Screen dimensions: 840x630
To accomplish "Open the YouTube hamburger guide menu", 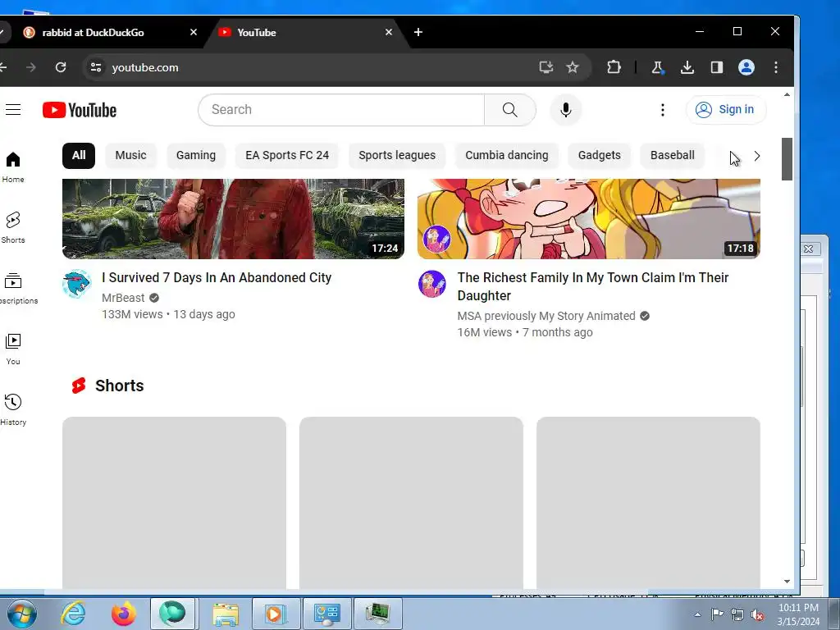I will (x=13, y=110).
